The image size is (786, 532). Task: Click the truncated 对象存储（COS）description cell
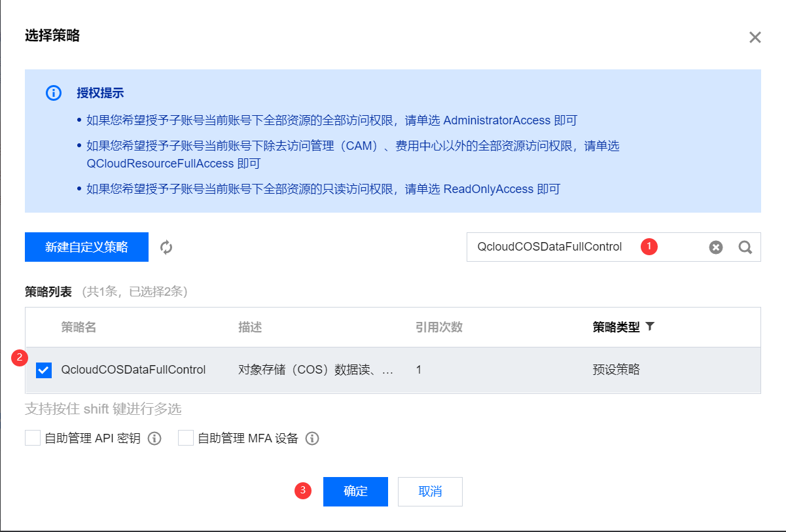coord(316,370)
